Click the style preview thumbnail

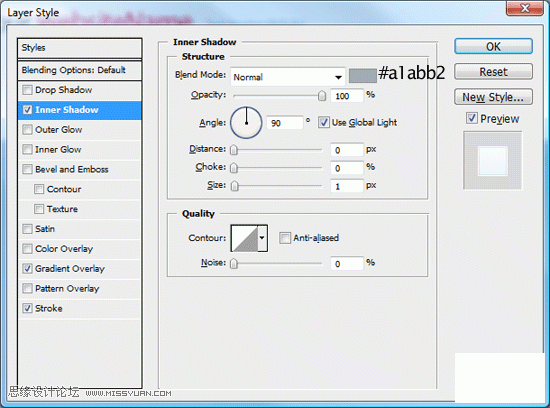493,161
